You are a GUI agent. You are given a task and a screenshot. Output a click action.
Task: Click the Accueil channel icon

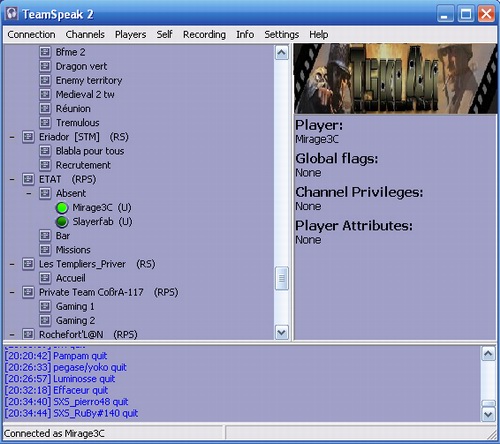point(45,278)
